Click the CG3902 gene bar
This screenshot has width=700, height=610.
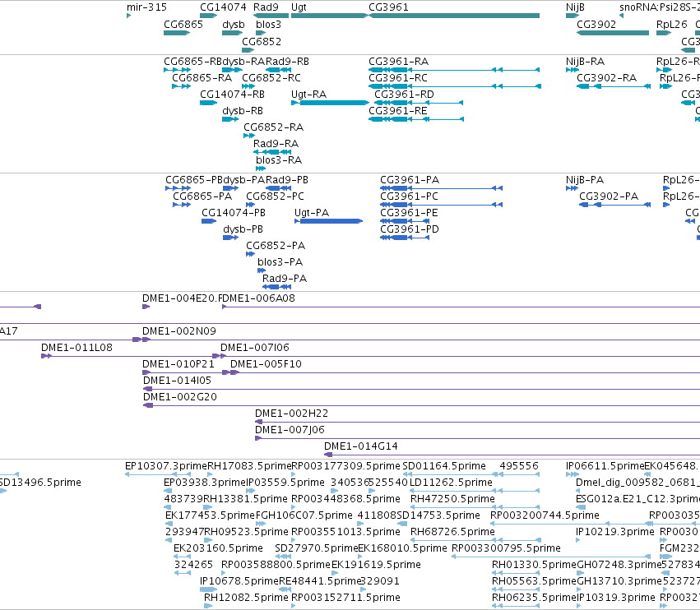613,33
